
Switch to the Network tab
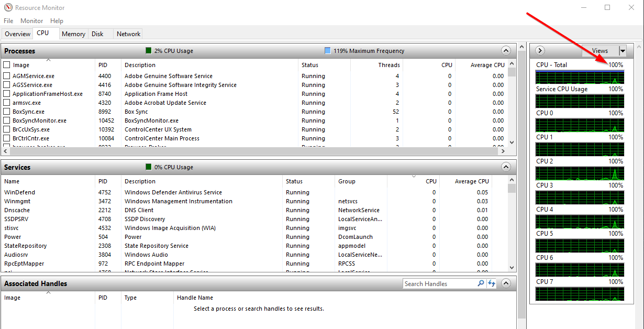coord(128,34)
